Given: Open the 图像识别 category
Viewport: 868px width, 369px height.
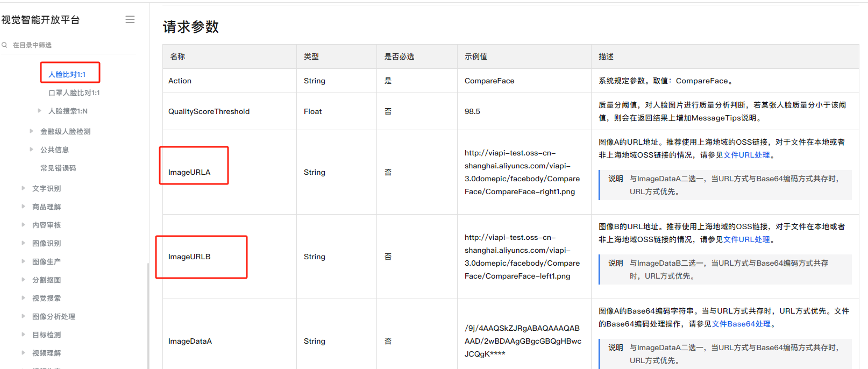Looking at the screenshot, I should [x=46, y=244].
